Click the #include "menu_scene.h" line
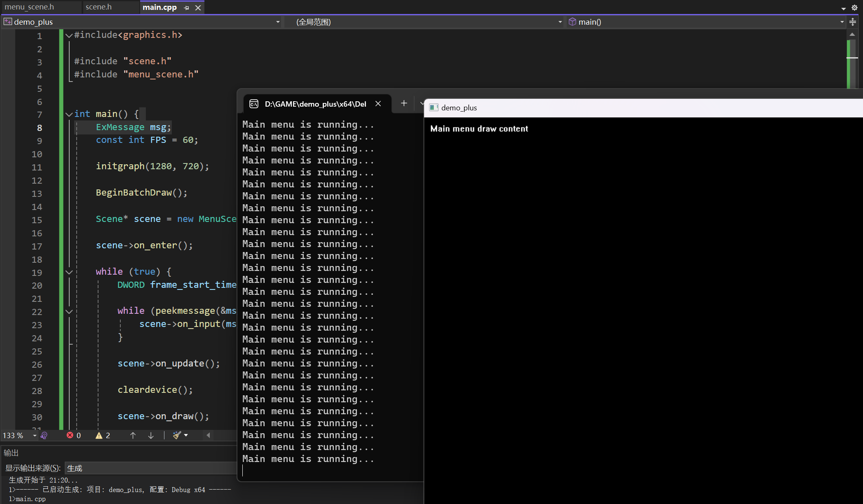This screenshot has height=504, width=863. click(136, 75)
